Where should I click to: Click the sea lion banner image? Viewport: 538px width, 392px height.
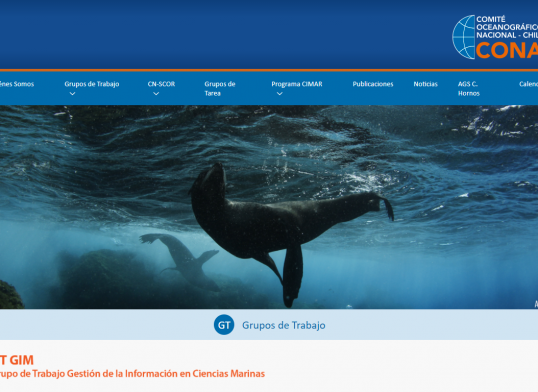tap(269, 207)
